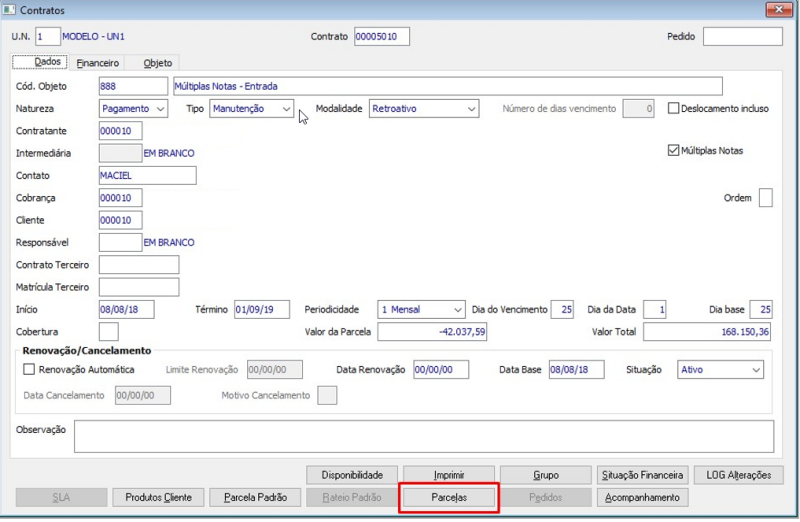The image size is (800, 522).
Task: Expand the Tipo Manutenção dropdown
Action: [252, 109]
